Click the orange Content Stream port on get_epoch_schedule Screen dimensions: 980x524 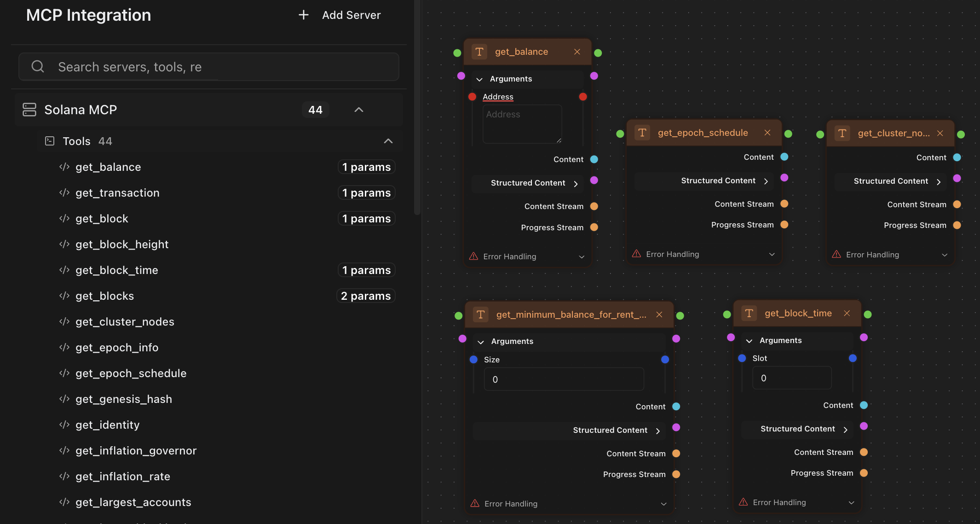784,204
